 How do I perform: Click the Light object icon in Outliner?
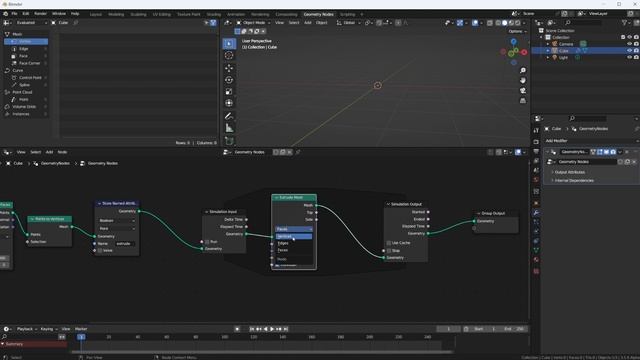555,58
